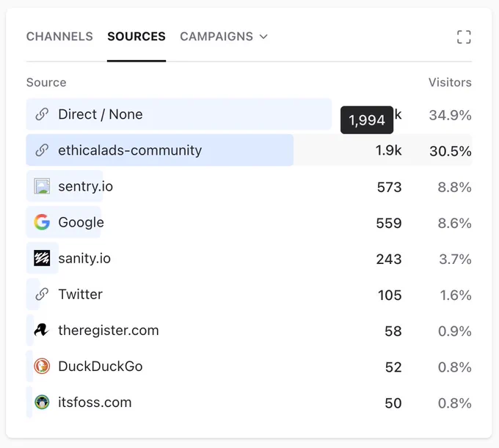Click the DuckDuckGo duck icon
Image resolution: width=499 pixels, height=448 pixels.
[x=42, y=366]
